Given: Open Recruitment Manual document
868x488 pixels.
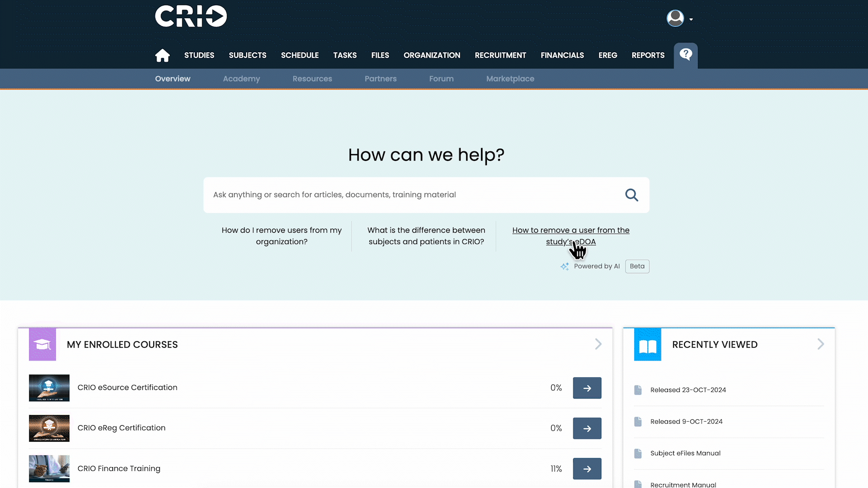Looking at the screenshot, I should [683, 484].
